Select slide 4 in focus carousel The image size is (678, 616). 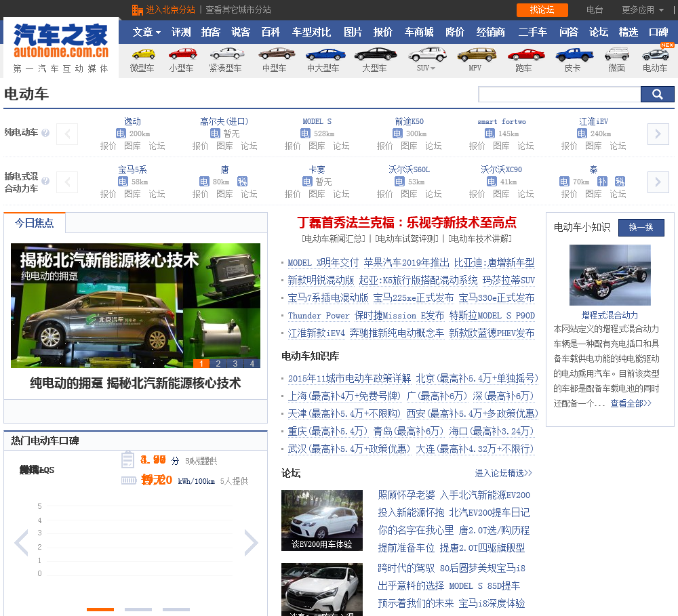[x=252, y=363]
